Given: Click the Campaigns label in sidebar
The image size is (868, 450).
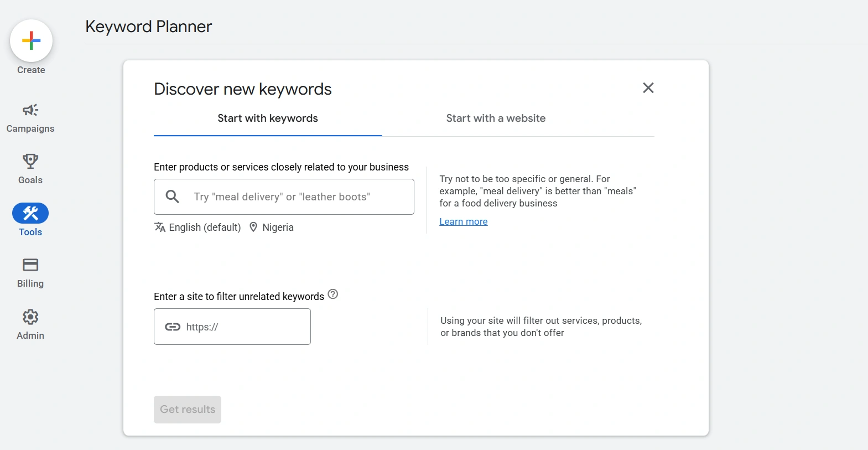Looking at the screenshot, I should tap(30, 128).
